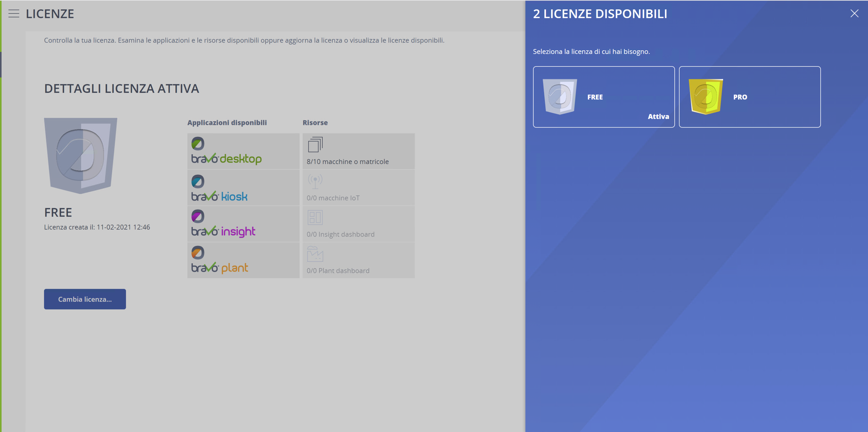Click the machines stacked-windows resource icon
Screen dimensions: 868x432
pos(315,144)
